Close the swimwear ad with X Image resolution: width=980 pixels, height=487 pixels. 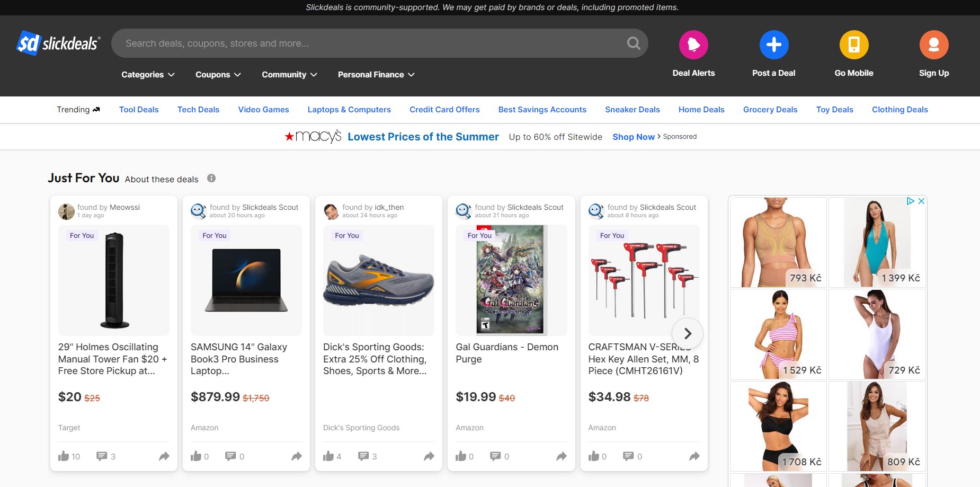[921, 201]
